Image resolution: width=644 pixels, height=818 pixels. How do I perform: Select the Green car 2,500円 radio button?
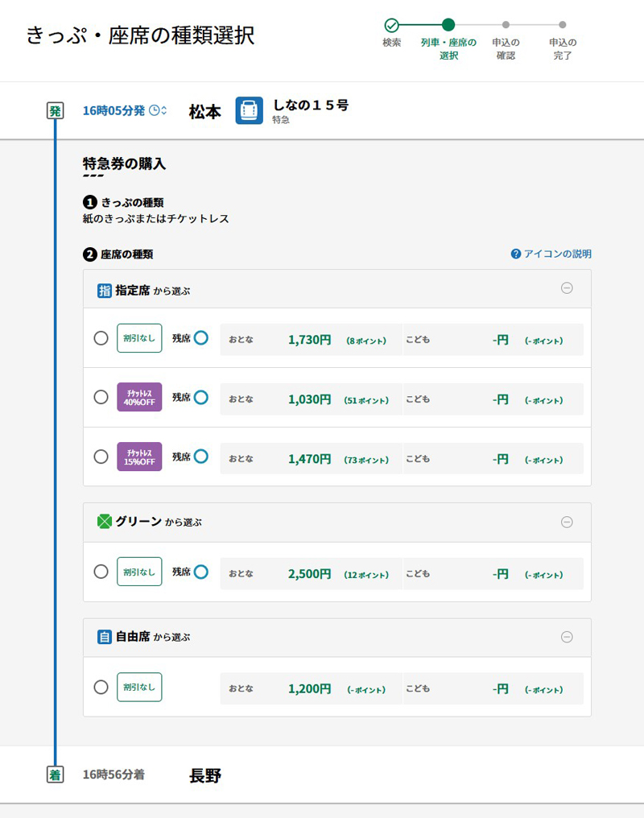(101, 572)
